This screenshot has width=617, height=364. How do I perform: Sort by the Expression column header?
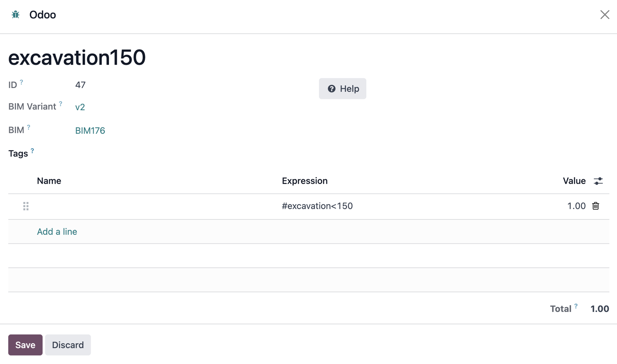tap(305, 181)
